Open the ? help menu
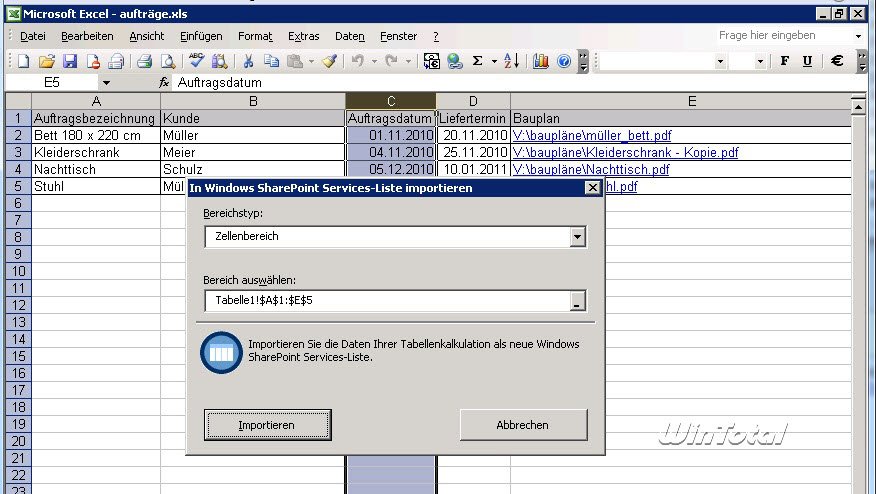876x494 pixels. [436, 36]
